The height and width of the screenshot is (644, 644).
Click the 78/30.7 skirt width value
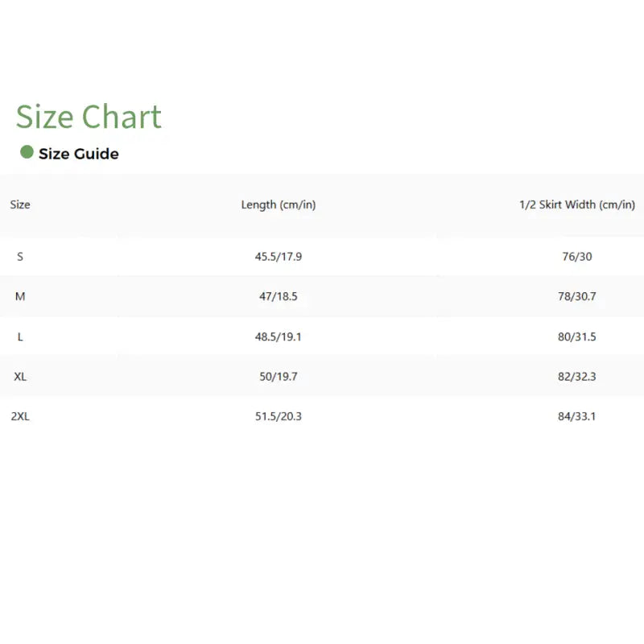click(x=576, y=296)
